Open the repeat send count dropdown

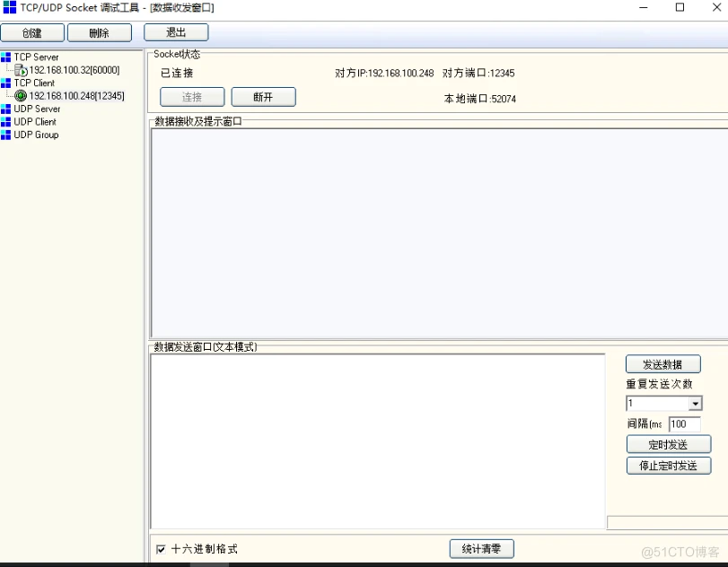[x=696, y=404]
